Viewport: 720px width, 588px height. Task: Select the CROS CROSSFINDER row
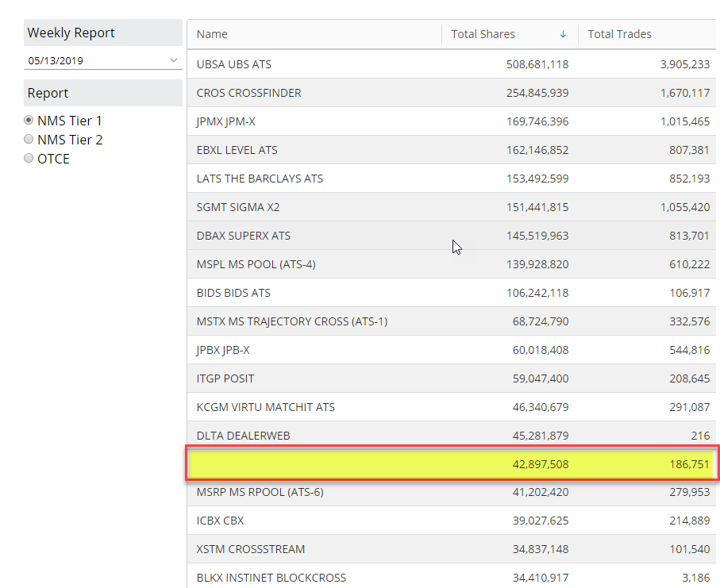[248, 93]
